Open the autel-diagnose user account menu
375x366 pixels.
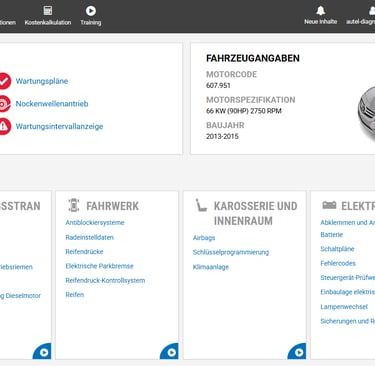[x=362, y=15]
